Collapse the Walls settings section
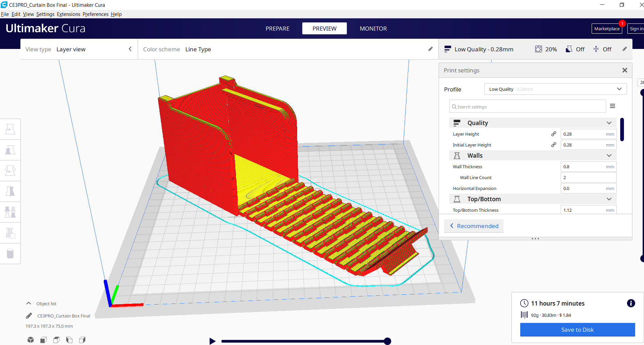The image size is (644, 345). (609, 155)
